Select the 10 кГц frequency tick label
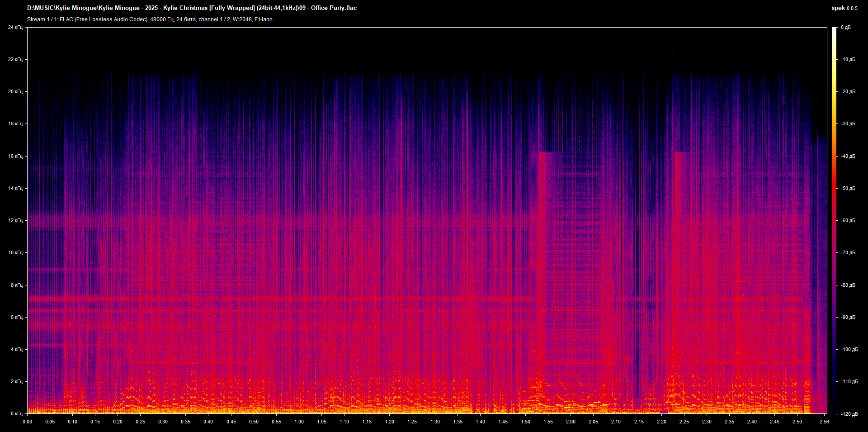868x432 pixels. 15,252
